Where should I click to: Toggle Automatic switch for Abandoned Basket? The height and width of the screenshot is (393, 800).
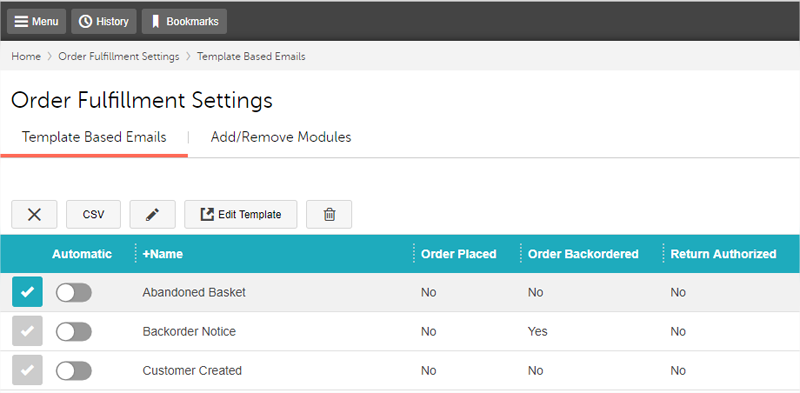pyautogui.click(x=73, y=293)
